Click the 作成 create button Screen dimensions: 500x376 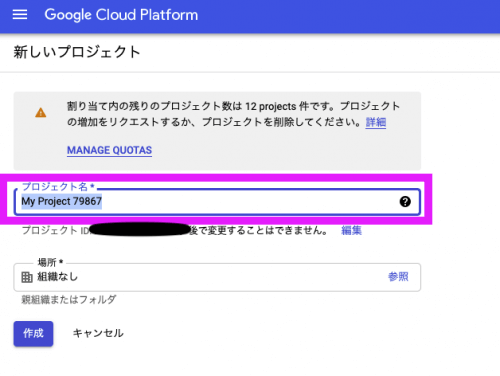(33, 333)
